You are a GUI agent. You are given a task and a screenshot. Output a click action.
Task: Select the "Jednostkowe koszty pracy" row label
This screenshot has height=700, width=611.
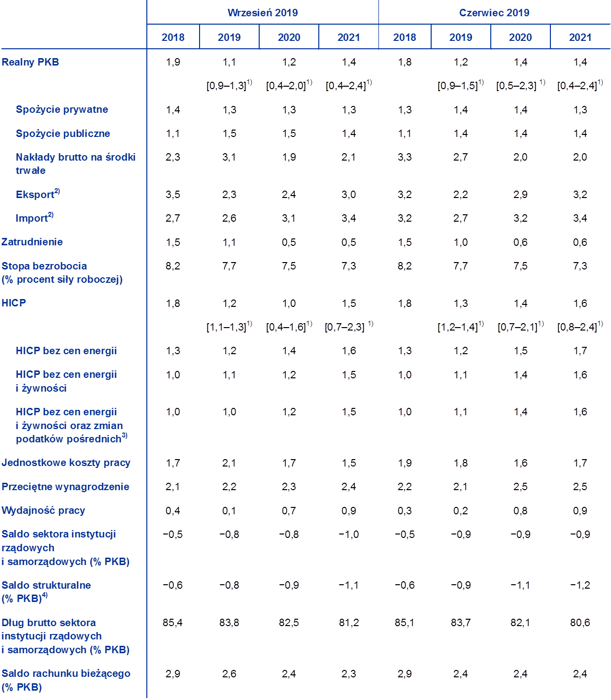pyautogui.click(x=66, y=463)
